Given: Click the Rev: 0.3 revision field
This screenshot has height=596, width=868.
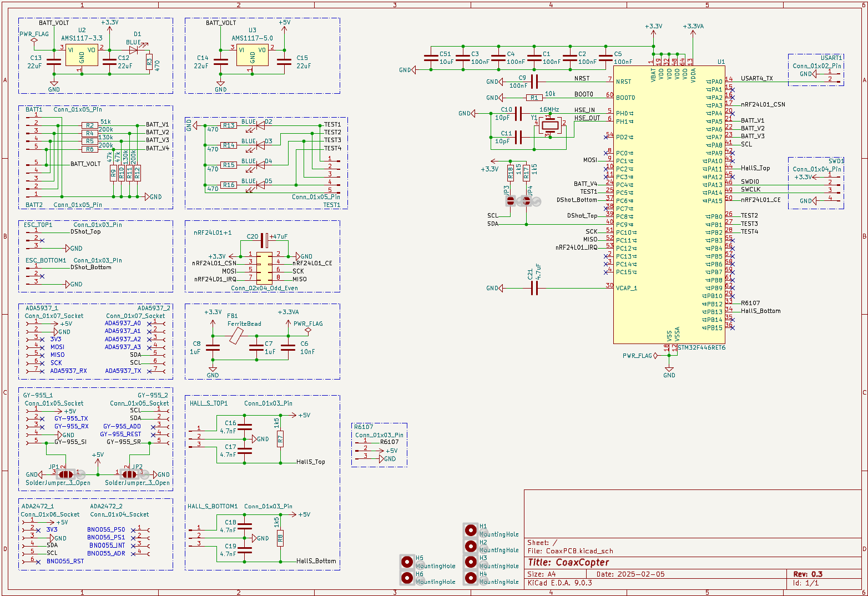Looking at the screenshot, I should pos(808,574).
